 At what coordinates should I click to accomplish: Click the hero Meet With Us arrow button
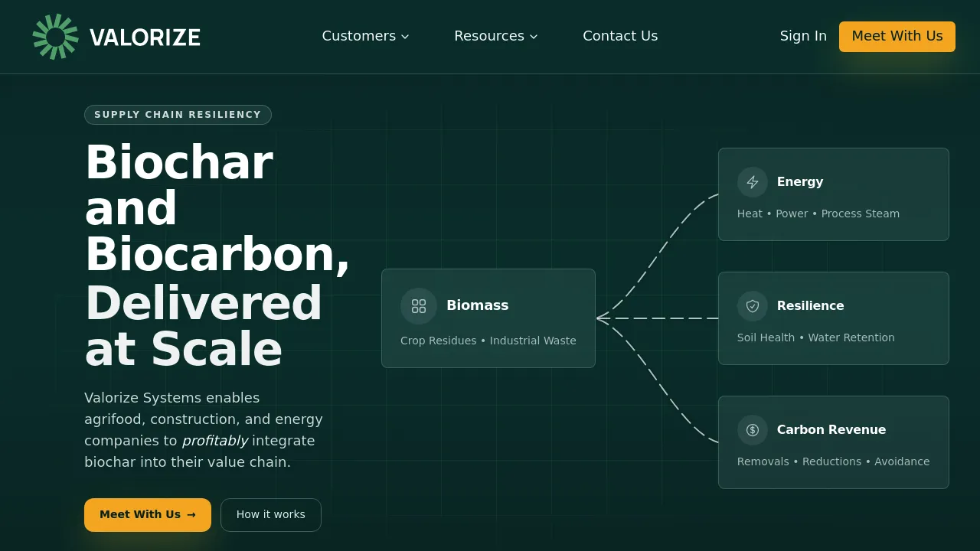coord(148,515)
